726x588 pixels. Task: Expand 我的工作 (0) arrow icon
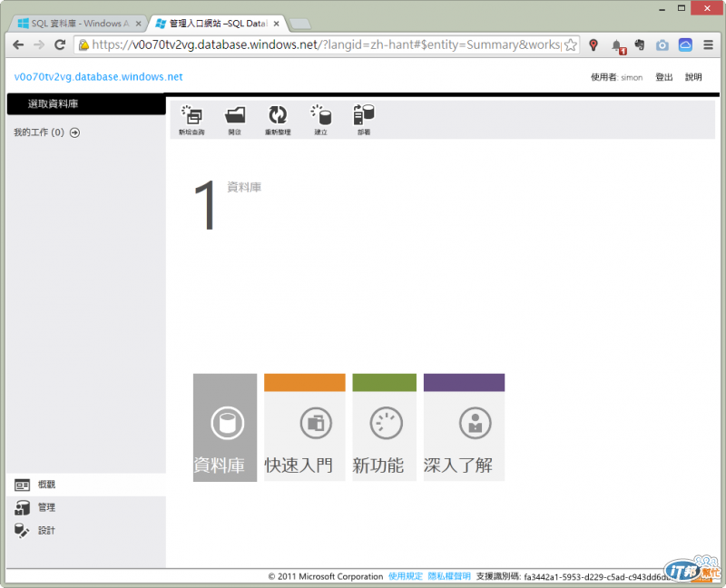click(x=74, y=132)
